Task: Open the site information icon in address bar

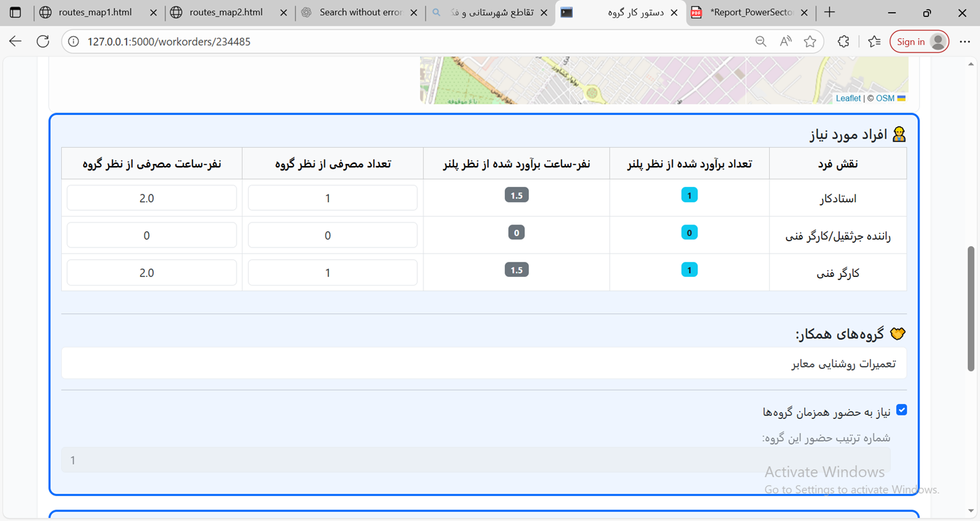Action: (73, 41)
